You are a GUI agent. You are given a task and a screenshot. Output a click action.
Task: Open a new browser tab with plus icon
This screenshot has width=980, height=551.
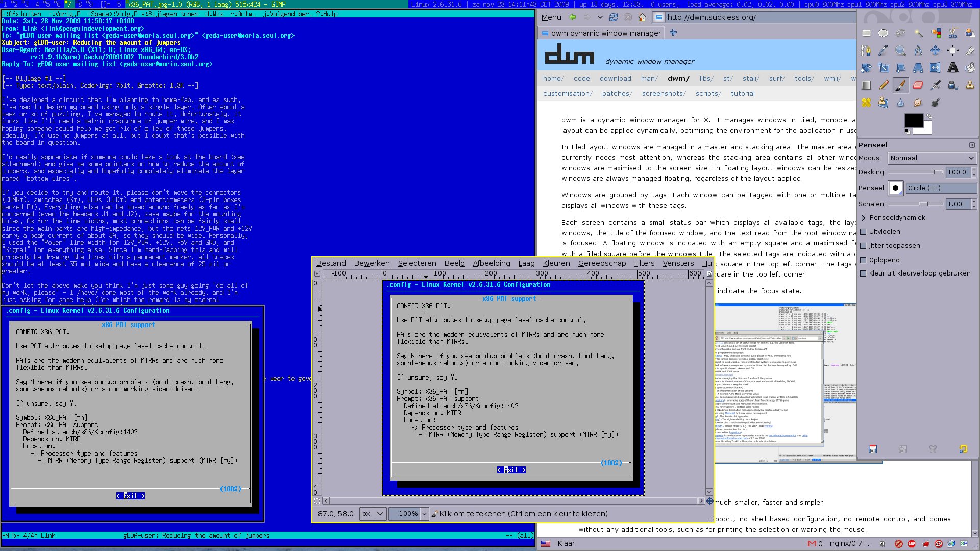[673, 33]
